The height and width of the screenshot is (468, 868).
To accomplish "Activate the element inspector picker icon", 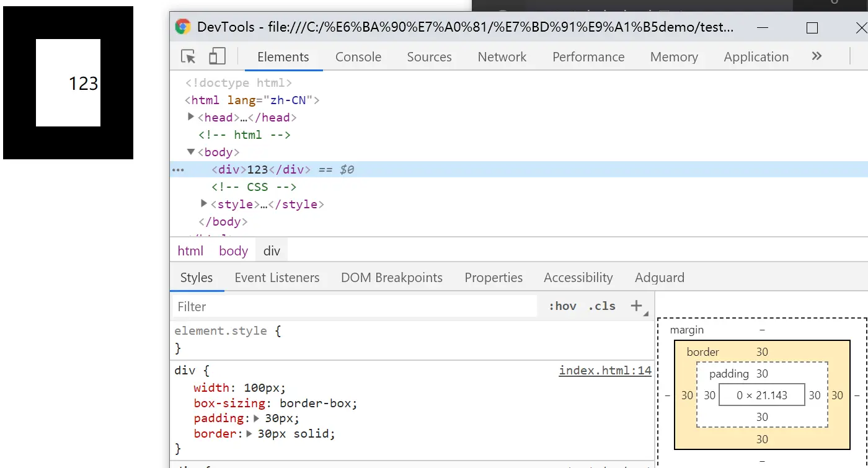I will (188, 56).
